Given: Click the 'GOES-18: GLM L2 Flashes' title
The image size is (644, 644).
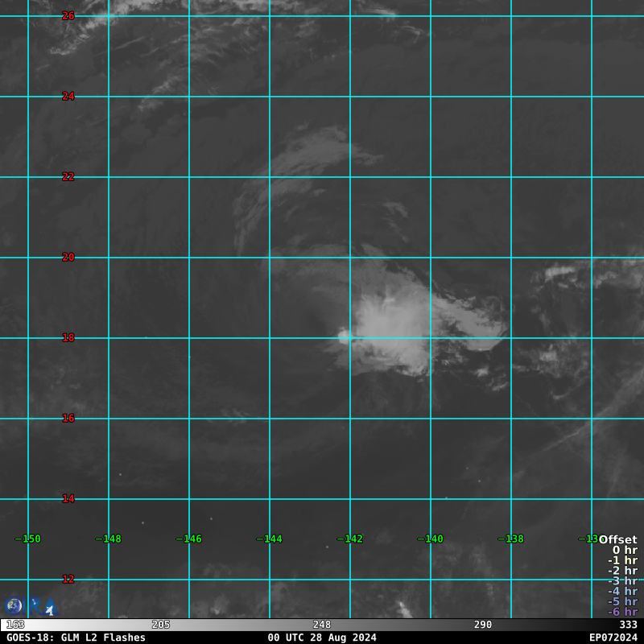Looking at the screenshot, I should pos(76,638).
